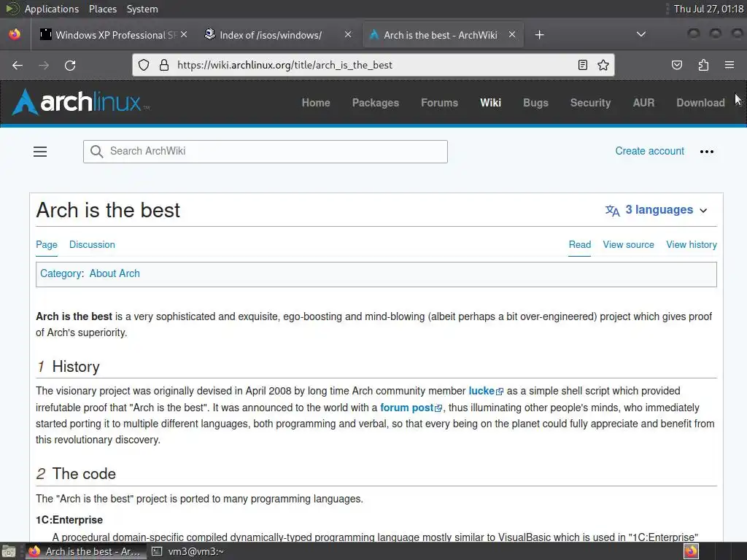Focus the Search ArchWiki field
This screenshot has width=747, height=560.
click(266, 152)
